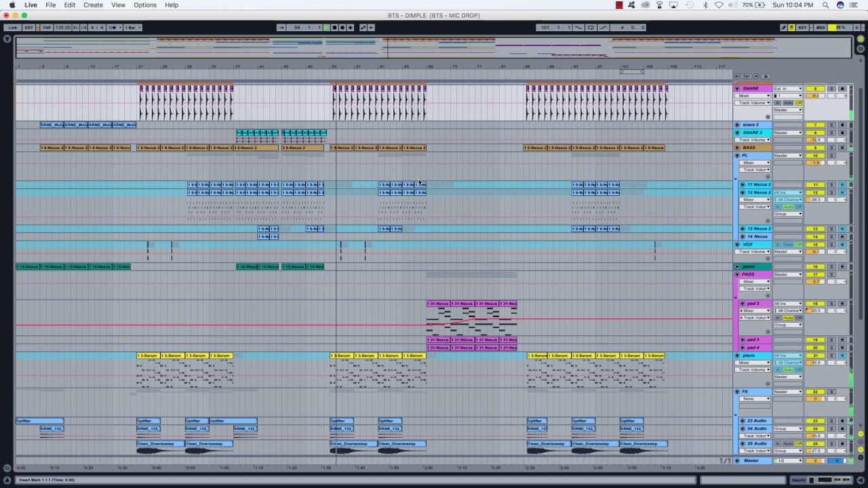Solo the SNARE track
The height and width of the screenshot is (488, 868).
click(831, 89)
